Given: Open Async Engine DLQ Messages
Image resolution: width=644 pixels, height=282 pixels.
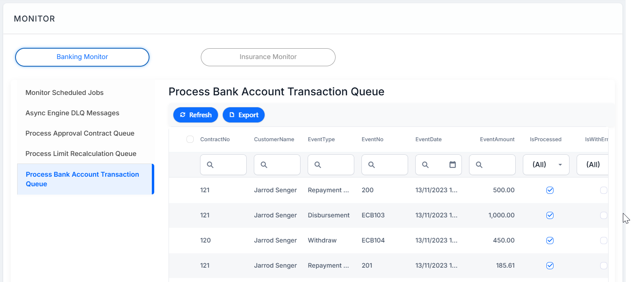Looking at the screenshot, I should click(x=72, y=113).
